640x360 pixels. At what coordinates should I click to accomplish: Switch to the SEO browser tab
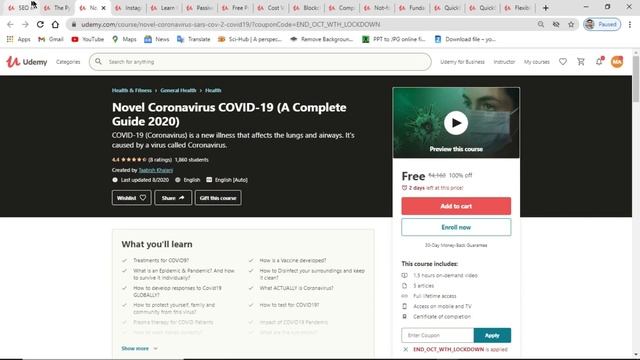click(x=23, y=8)
